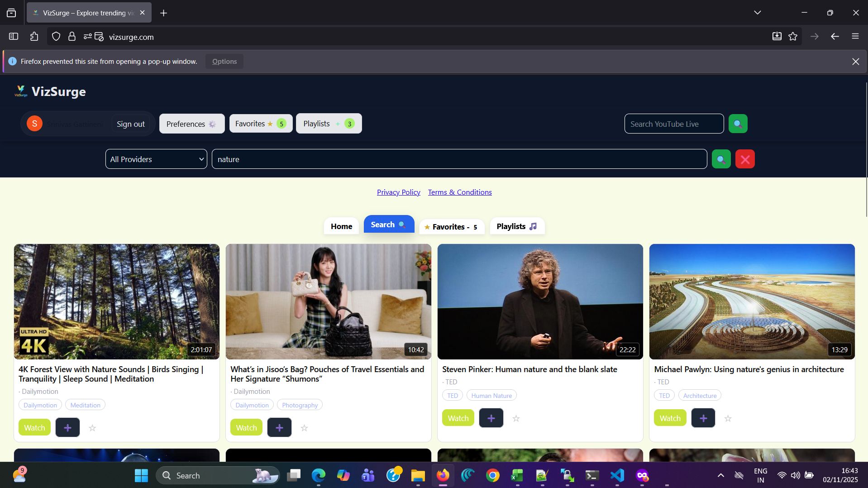Open Visual Studio Code from the taskbar
The width and height of the screenshot is (868, 488).
click(617, 475)
